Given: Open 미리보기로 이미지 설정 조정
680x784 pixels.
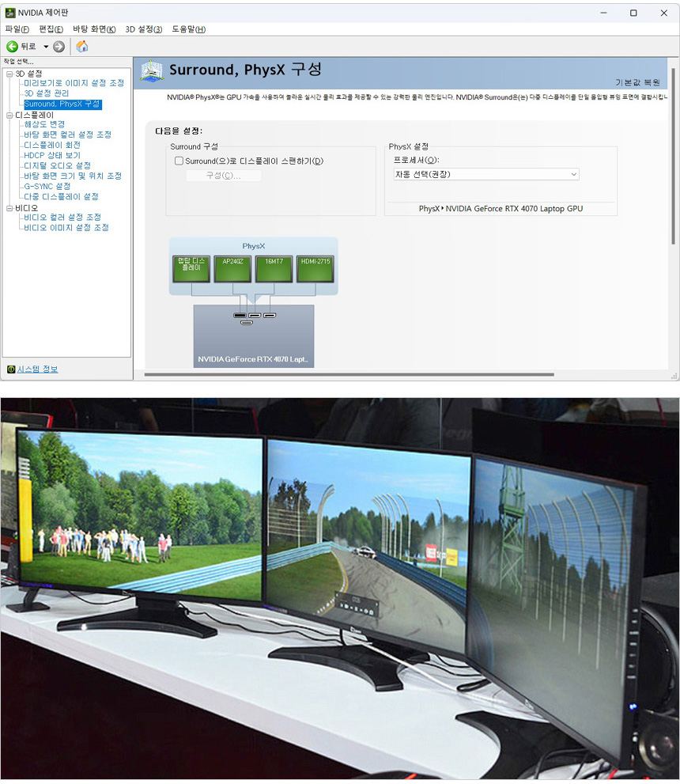Looking at the screenshot, I should pyautogui.click(x=74, y=83).
